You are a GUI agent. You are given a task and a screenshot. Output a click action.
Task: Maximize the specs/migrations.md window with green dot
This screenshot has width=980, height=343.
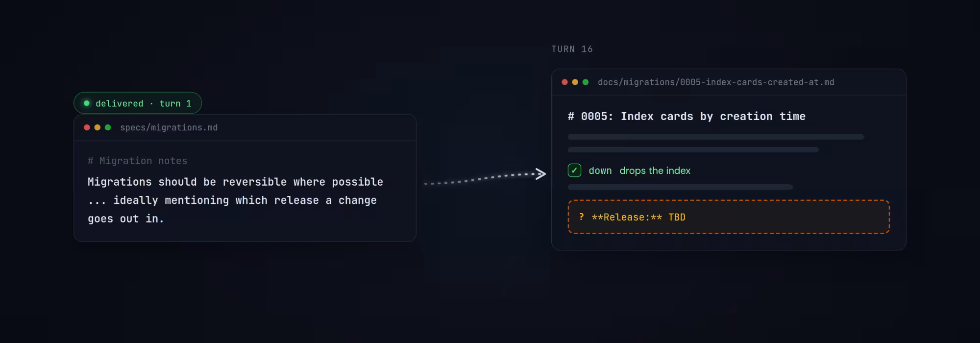(108, 127)
